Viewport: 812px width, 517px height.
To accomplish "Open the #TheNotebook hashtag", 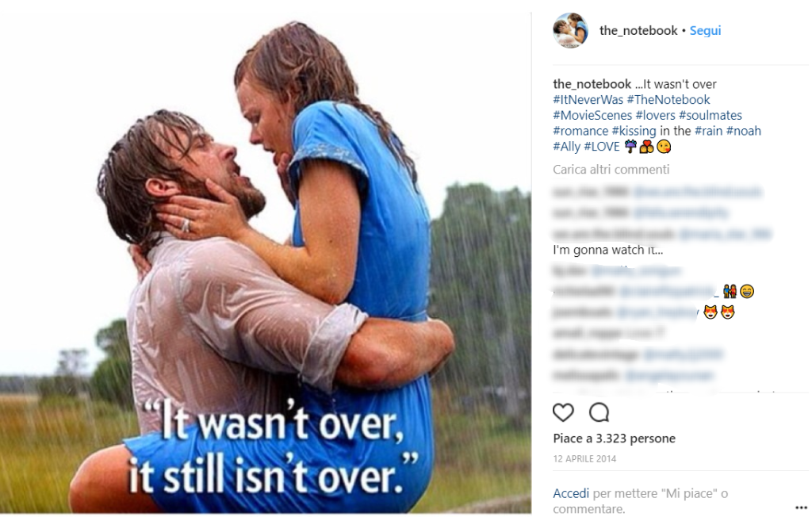I will pos(668,99).
